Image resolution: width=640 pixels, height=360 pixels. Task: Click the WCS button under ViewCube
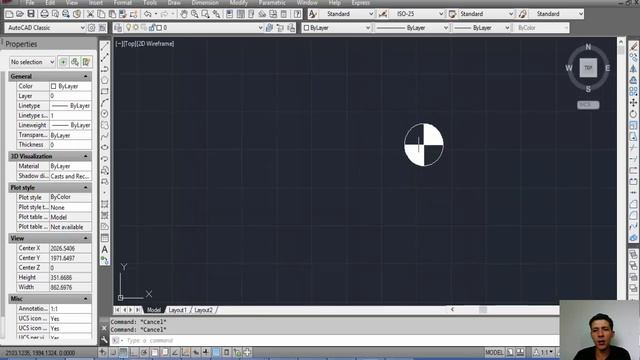click(x=588, y=105)
